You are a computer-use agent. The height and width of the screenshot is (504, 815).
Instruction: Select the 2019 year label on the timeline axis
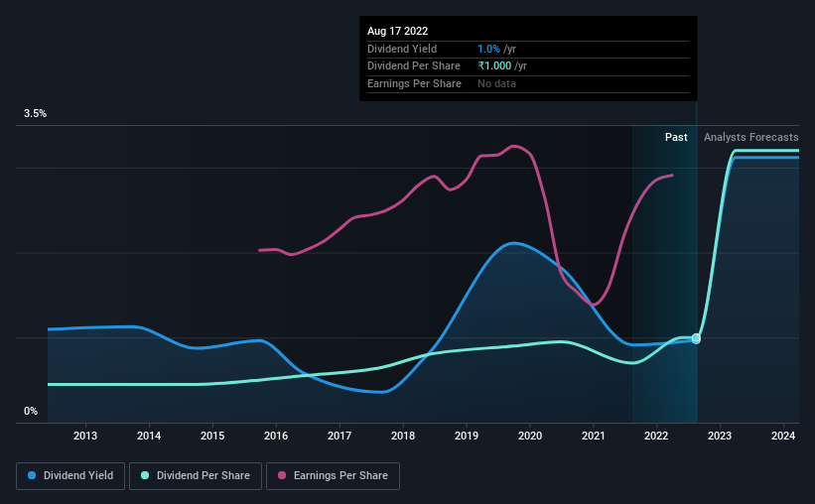[x=467, y=436]
